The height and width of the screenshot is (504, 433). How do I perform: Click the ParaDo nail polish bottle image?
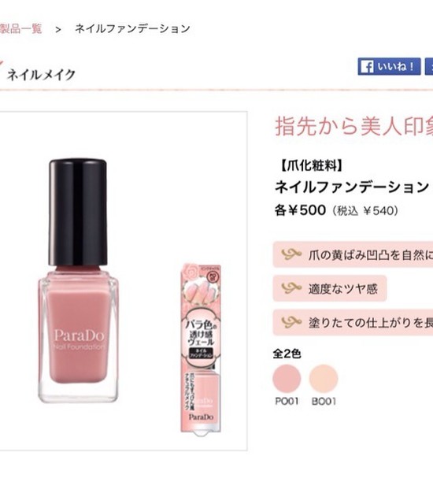(78, 280)
